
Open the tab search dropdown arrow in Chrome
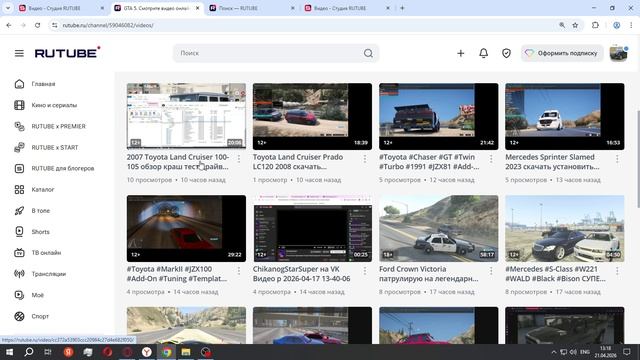7,8
